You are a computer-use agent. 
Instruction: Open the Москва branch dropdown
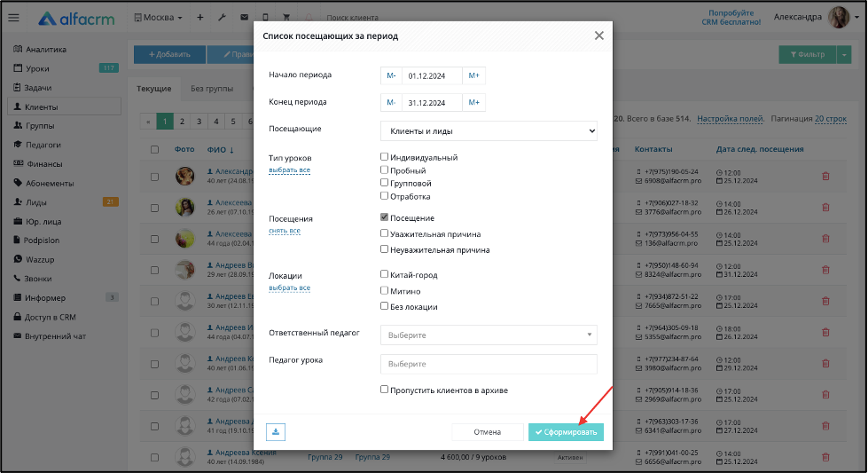[159, 17]
